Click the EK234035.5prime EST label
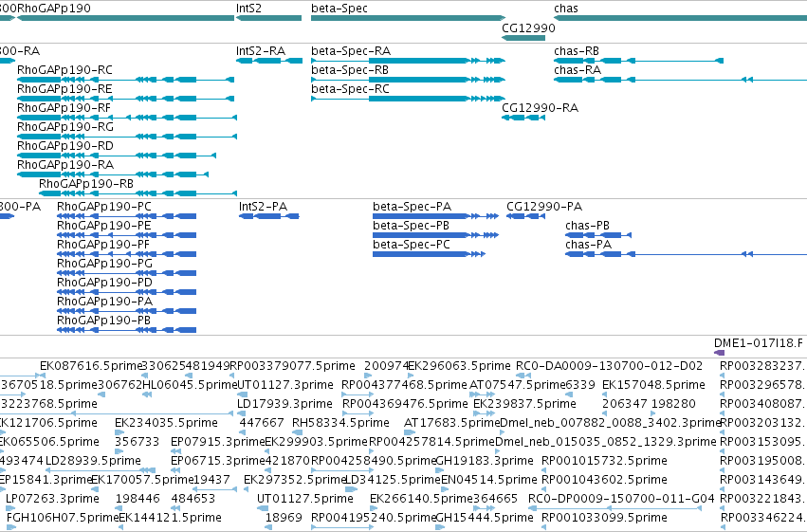 166,423
